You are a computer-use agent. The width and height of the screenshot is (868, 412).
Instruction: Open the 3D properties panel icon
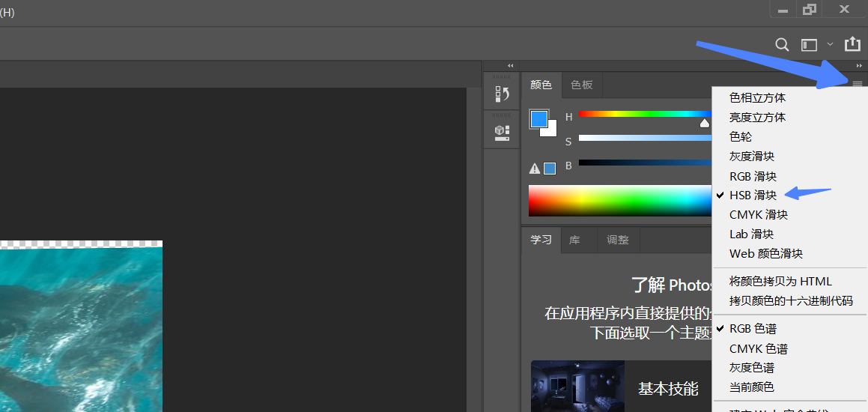[x=502, y=133]
